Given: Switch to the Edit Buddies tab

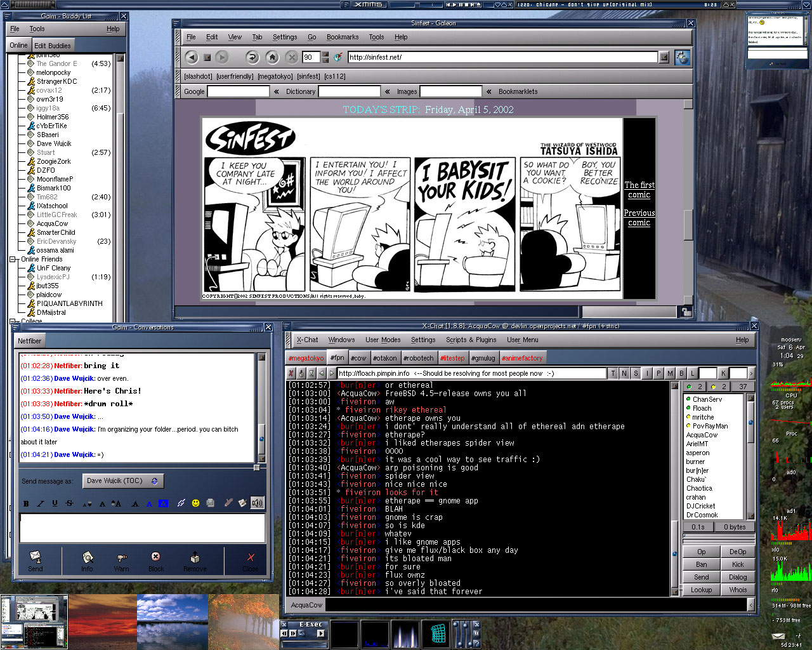Looking at the screenshot, I should (x=52, y=45).
